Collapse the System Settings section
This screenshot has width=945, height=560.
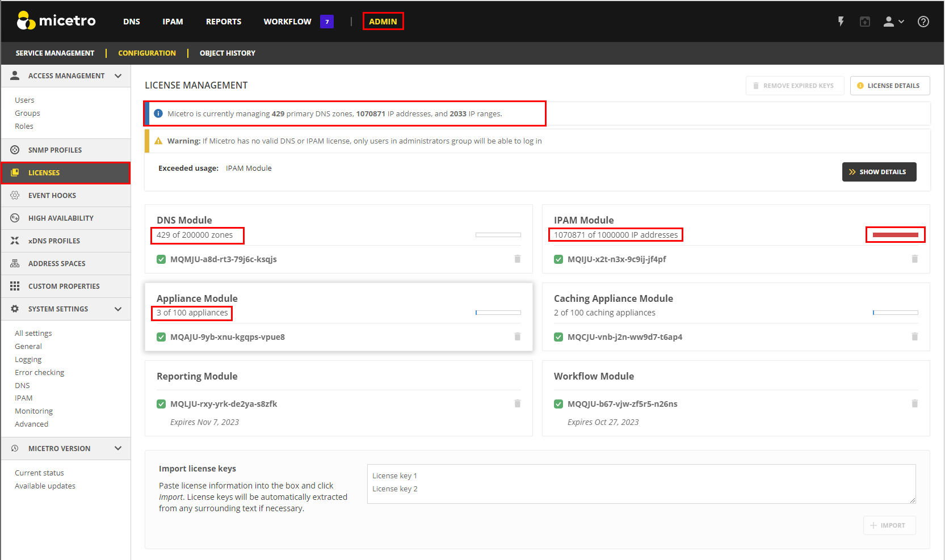click(118, 309)
